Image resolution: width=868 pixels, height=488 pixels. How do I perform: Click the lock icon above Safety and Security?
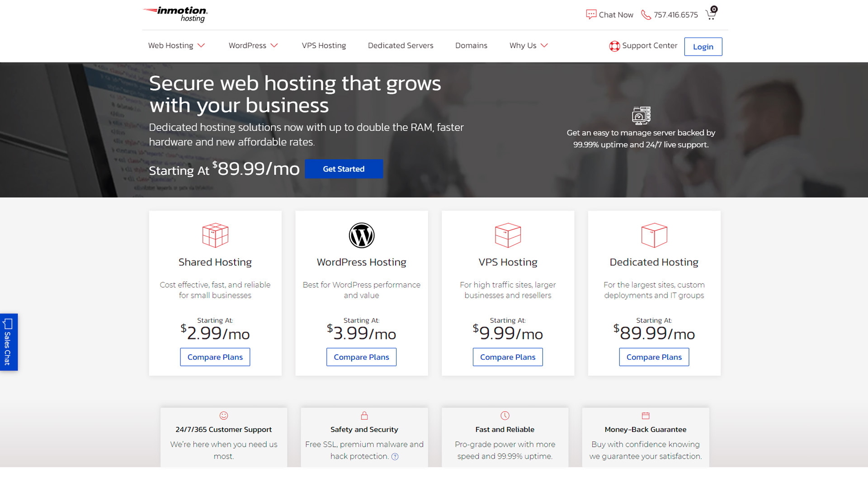pyautogui.click(x=364, y=416)
